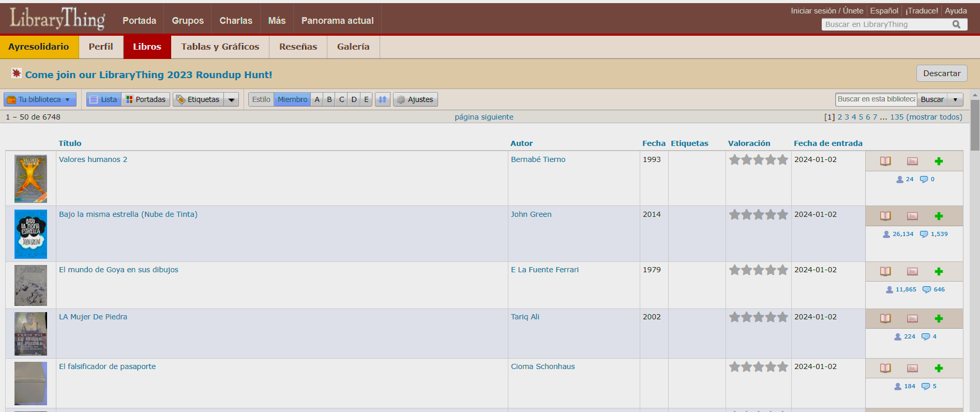The width and height of the screenshot is (980, 412).
Task: Click mostrar todos link
Action: point(934,117)
